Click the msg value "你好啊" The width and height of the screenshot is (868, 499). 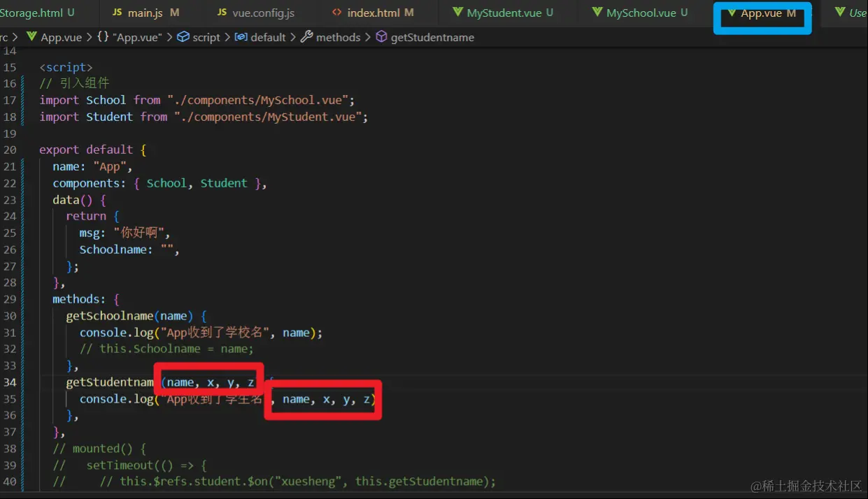point(138,233)
